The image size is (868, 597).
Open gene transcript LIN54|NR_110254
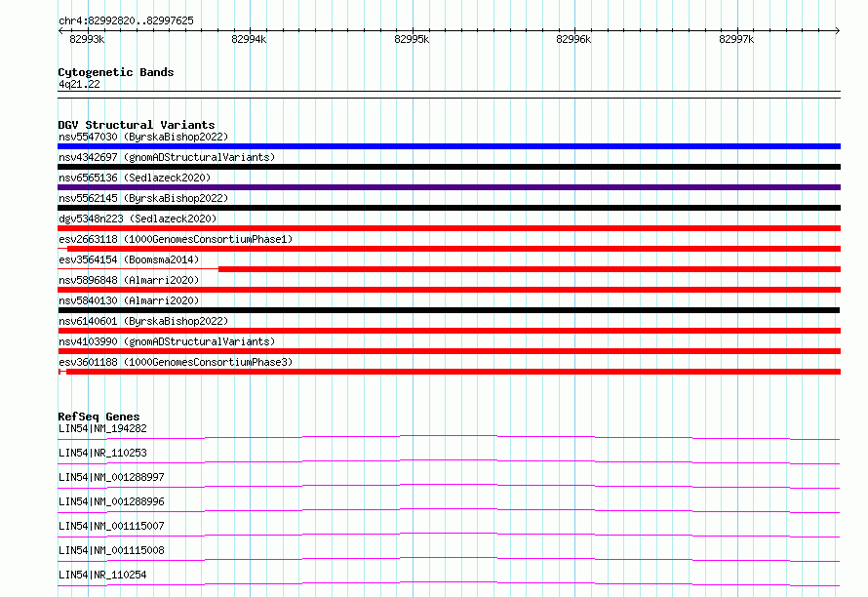tap(102, 575)
